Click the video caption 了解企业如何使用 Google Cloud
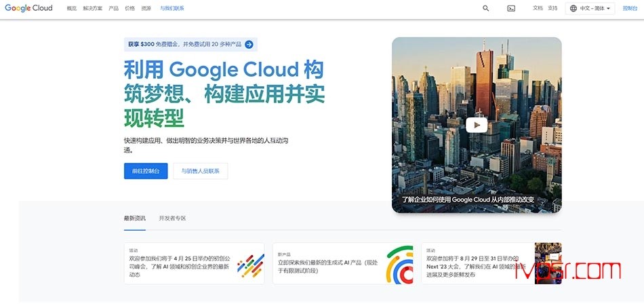 coord(468,199)
